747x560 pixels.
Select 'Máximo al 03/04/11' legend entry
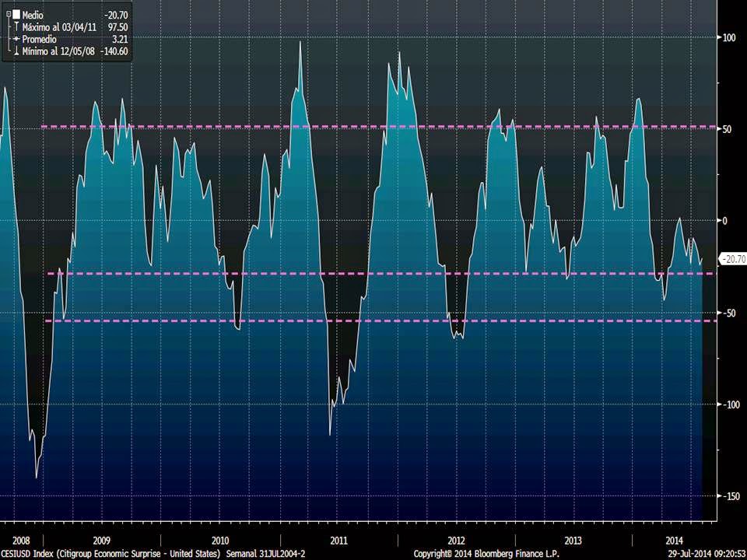click(x=59, y=27)
